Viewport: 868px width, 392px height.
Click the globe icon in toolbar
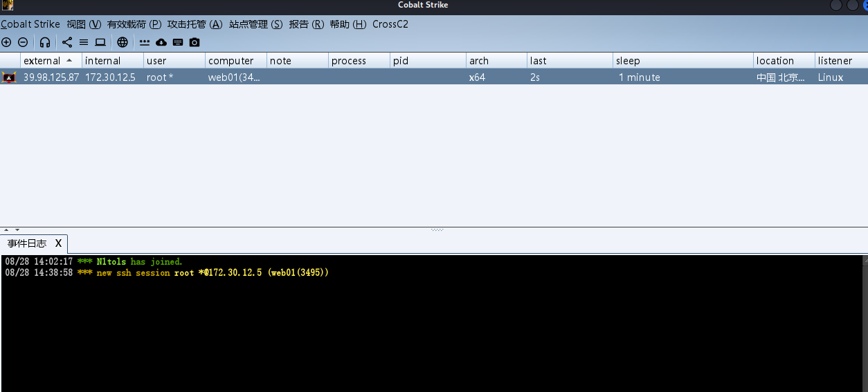coord(123,42)
